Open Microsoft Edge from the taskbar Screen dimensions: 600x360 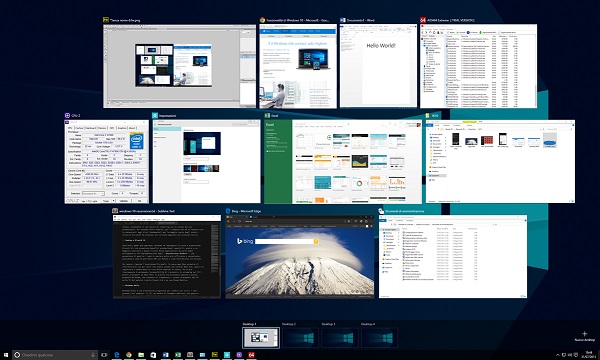[117, 355]
